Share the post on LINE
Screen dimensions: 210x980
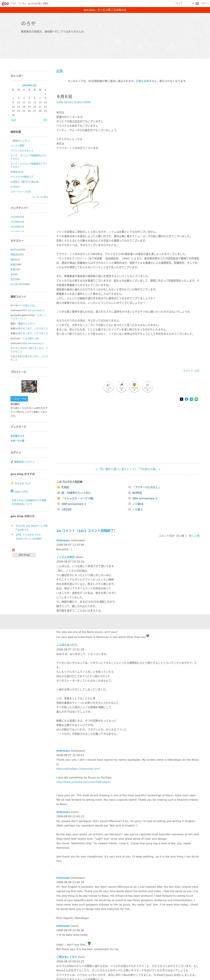click(196, 399)
